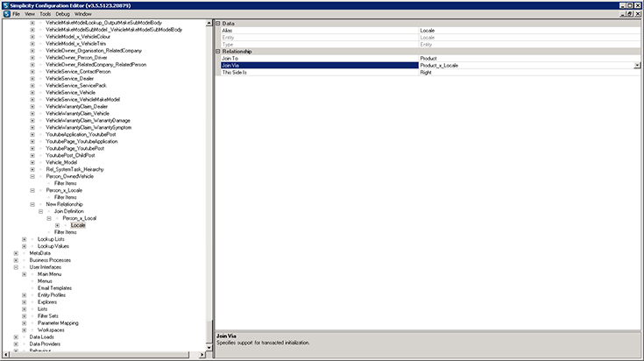Click the Simplicity app icon in menu bar
The height and width of the screenshot is (361, 644).
coord(5,14)
